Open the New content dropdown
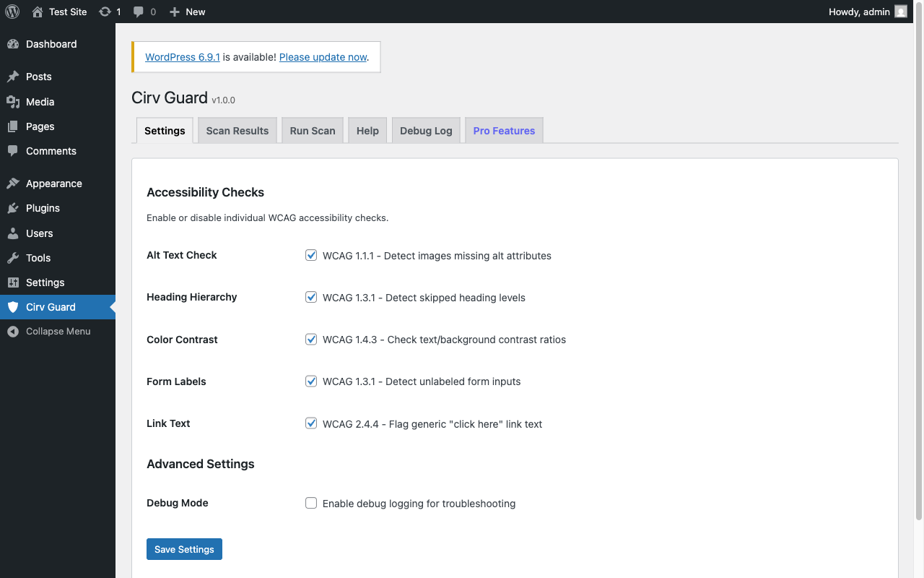Viewport: 924px width, 578px height. (187, 12)
